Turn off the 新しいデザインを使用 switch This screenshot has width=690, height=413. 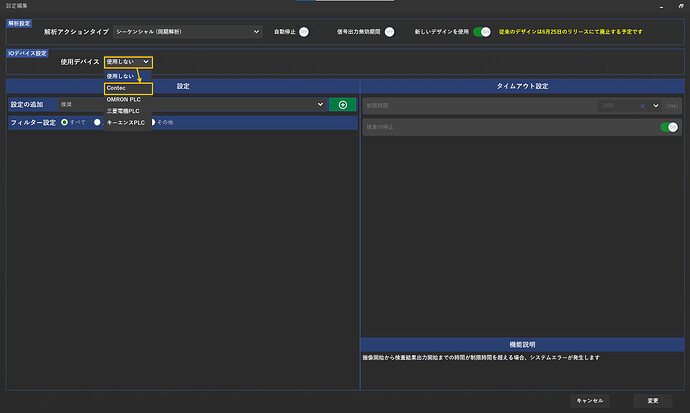[x=482, y=32]
